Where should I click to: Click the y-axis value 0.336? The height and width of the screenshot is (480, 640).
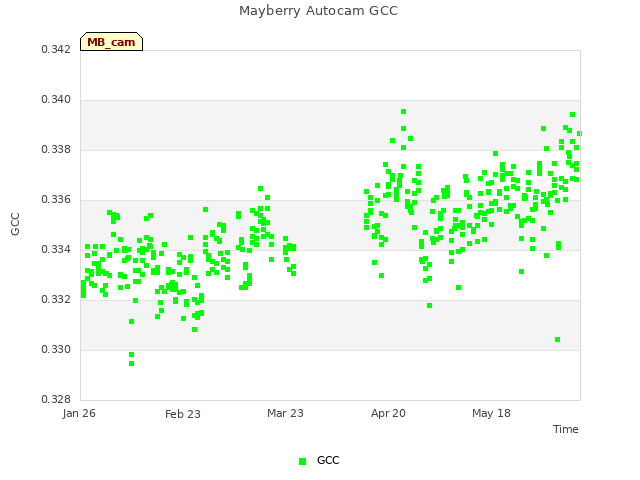(x=56, y=200)
